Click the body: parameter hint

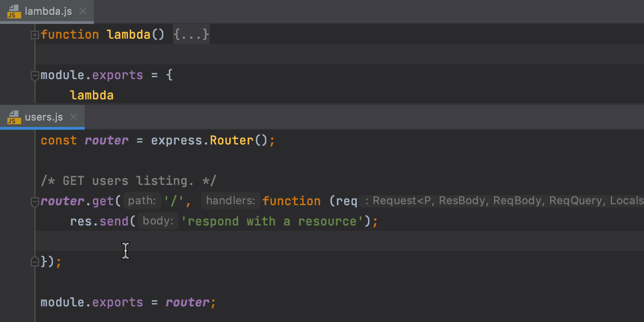(157, 220)
